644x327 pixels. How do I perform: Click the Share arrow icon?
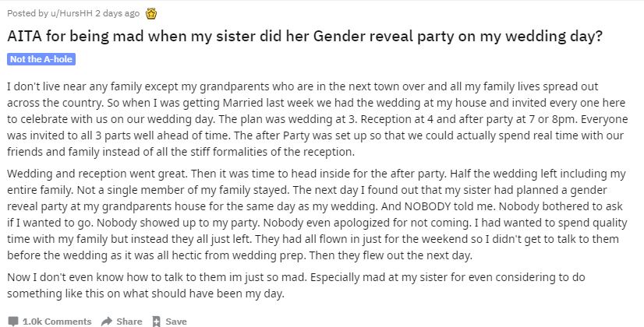point(108,321)
